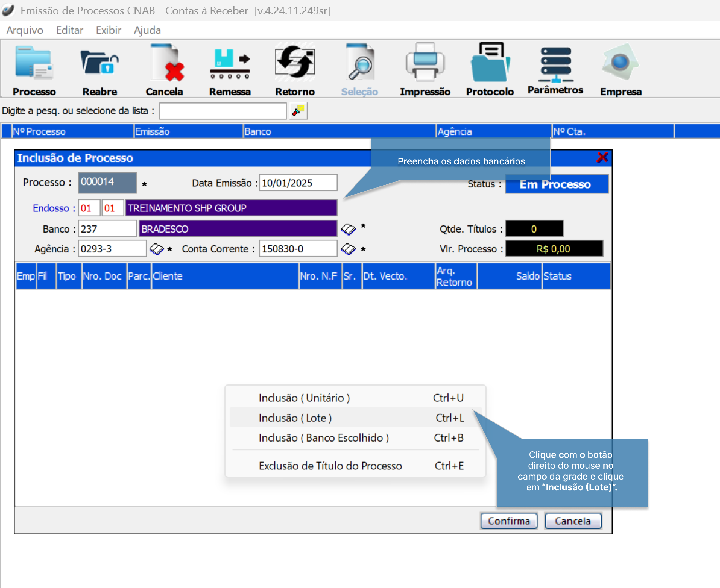The image size is (720, 588).
Task: Open the Remessa tool
Action: coord(229,63)
